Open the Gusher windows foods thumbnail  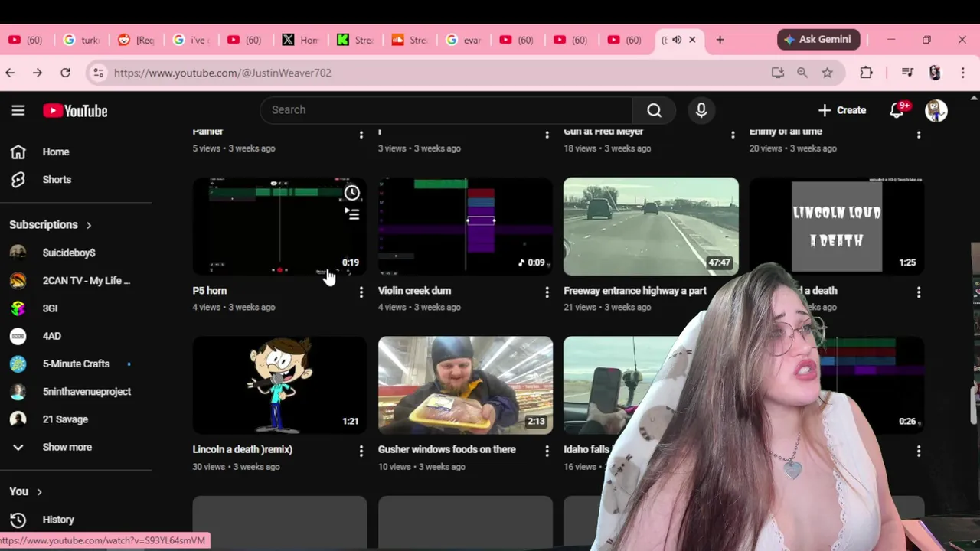coord(465,386)
